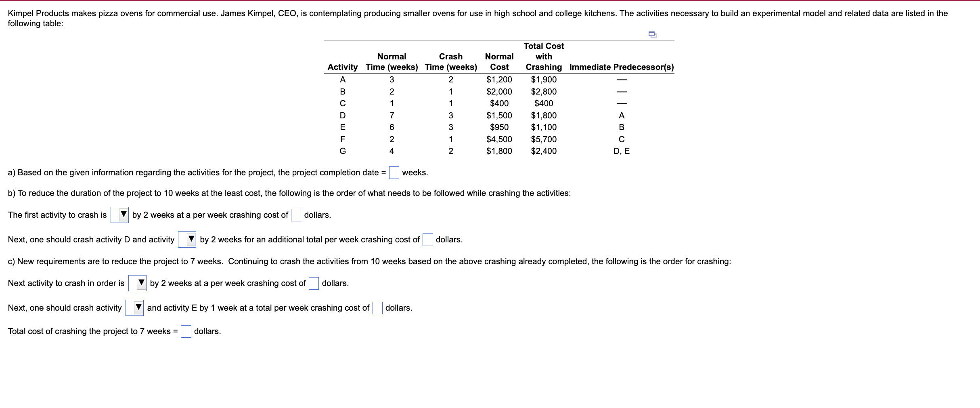
Task: Select the 'Total Cost with Crashing' column header
Action: click(x=543, y=57)
